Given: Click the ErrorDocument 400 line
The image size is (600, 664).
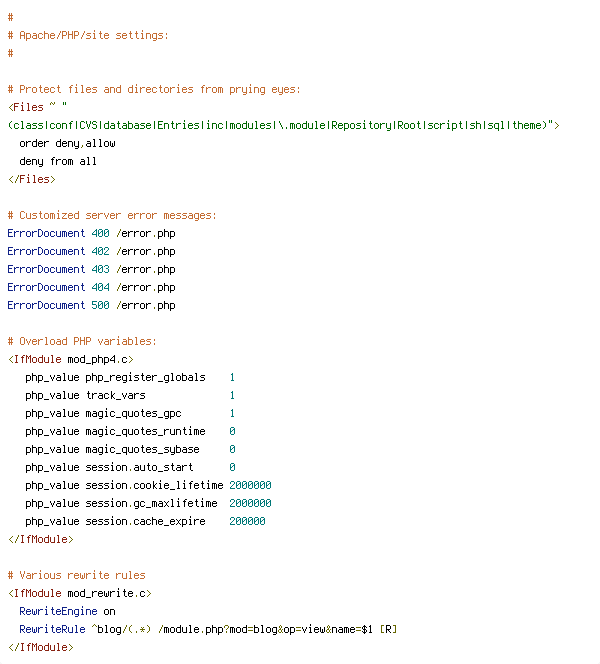Looking at the screenshot, I should [91, 233].
